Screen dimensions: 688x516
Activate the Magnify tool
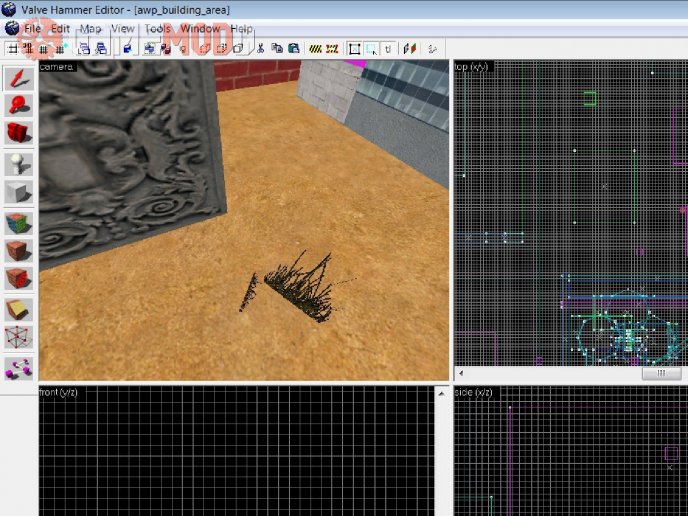pyautogui.click(x=18, y=105)
